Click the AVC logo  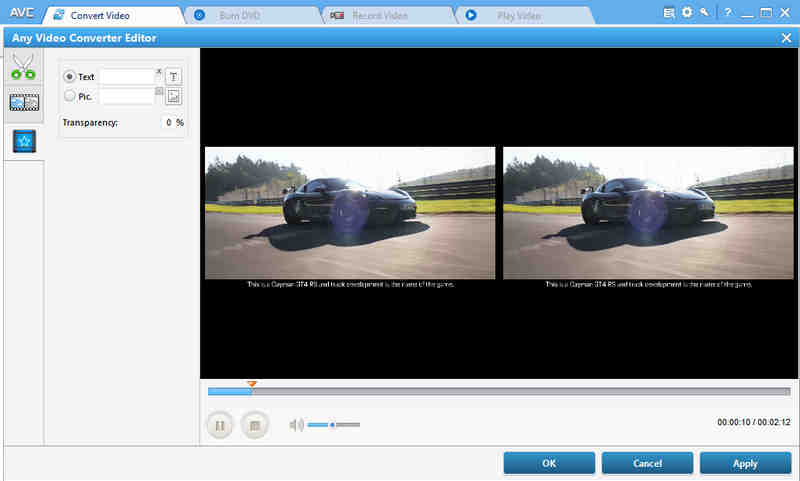(21, 13)
